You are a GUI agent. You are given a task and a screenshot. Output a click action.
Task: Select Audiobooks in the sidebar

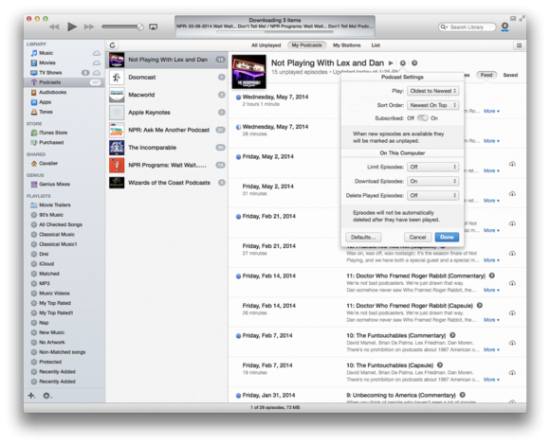click(64, 92)
